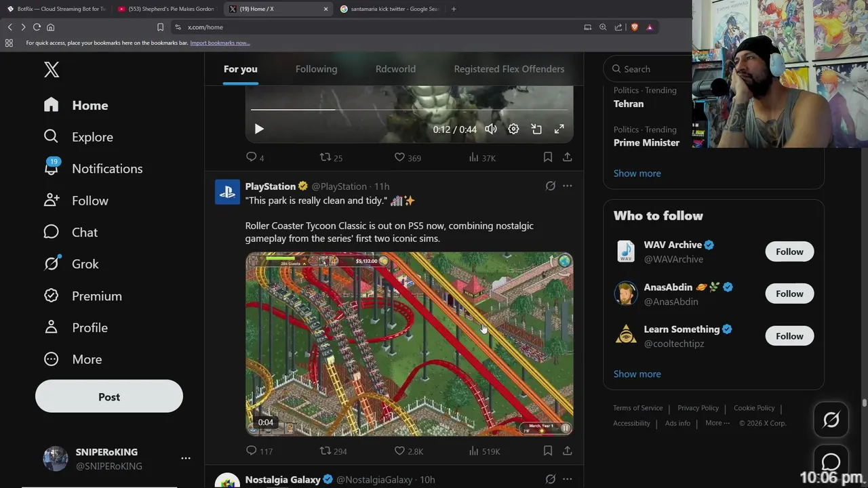Open Grok explain icon on PlayStation post

coord(551,186)
